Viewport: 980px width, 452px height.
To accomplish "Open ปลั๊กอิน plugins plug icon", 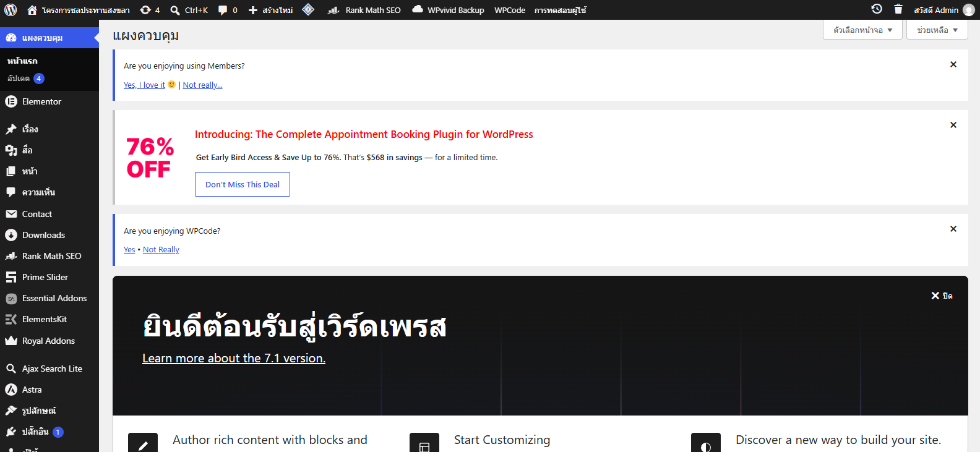I will pyautogui.click(x=11, y=432).
